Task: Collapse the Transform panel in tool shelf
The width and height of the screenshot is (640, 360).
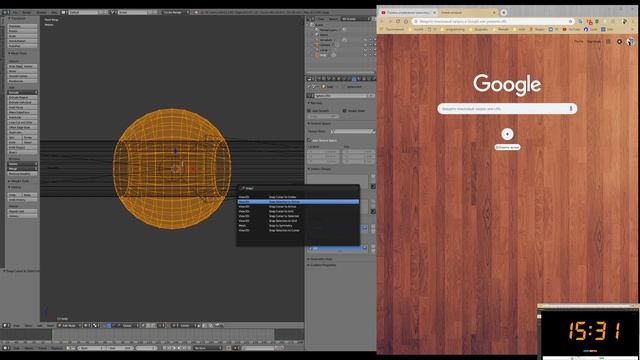Action: click(17, 18)
